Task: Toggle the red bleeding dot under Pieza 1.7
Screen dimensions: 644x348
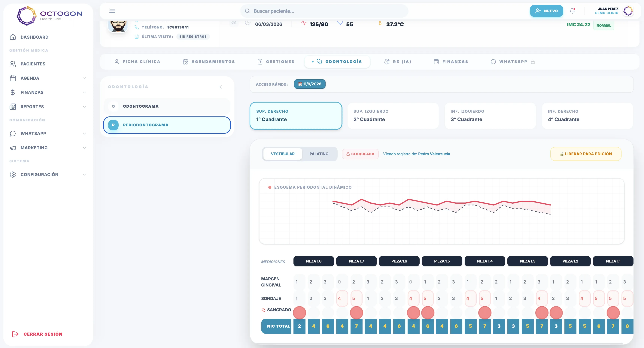Action: pyautogui.click(x=356, y=313)
